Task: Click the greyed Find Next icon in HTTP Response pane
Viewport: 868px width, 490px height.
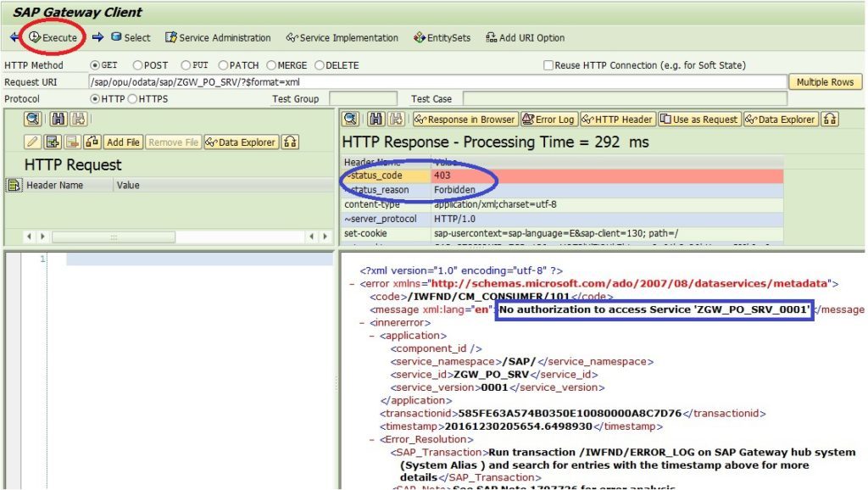Action: coord(396,119)
